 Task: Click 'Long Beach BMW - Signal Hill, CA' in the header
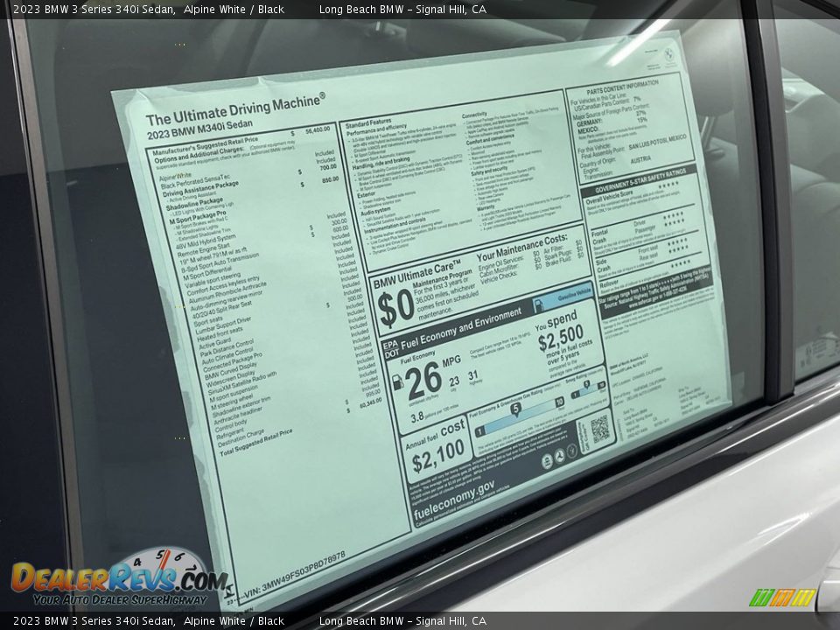point(402,9)
